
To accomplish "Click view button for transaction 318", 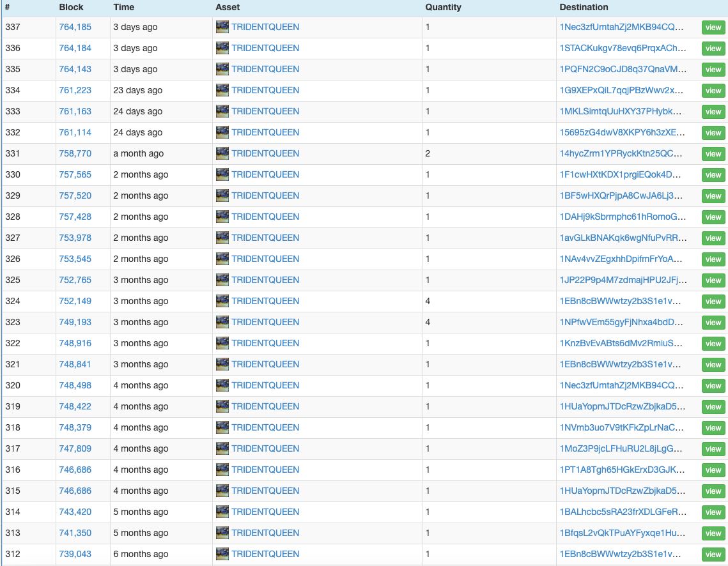I will [x=713, y=428].
